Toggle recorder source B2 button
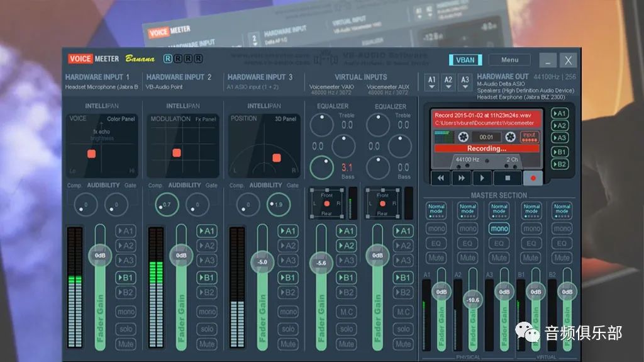 [559, 164]
